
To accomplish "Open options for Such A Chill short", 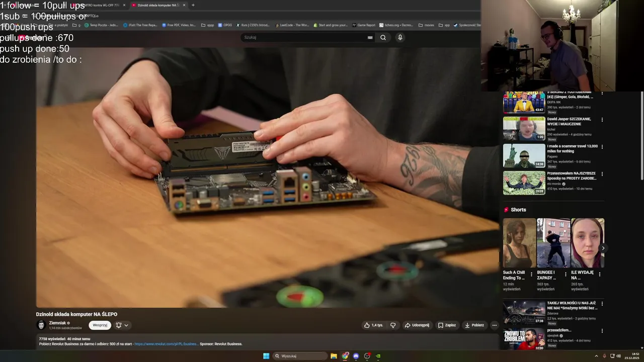I will coord(531,275).
